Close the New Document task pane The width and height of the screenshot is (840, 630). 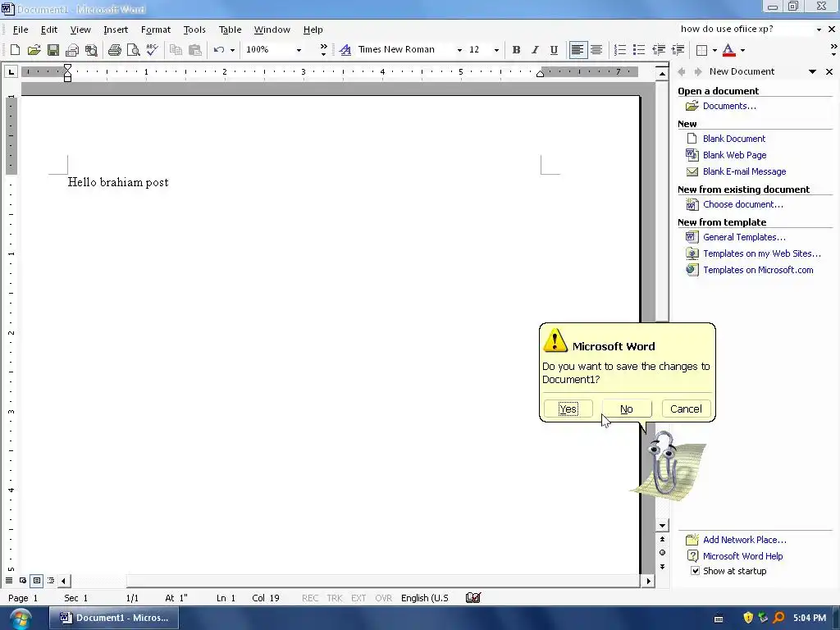click(829, 72)
